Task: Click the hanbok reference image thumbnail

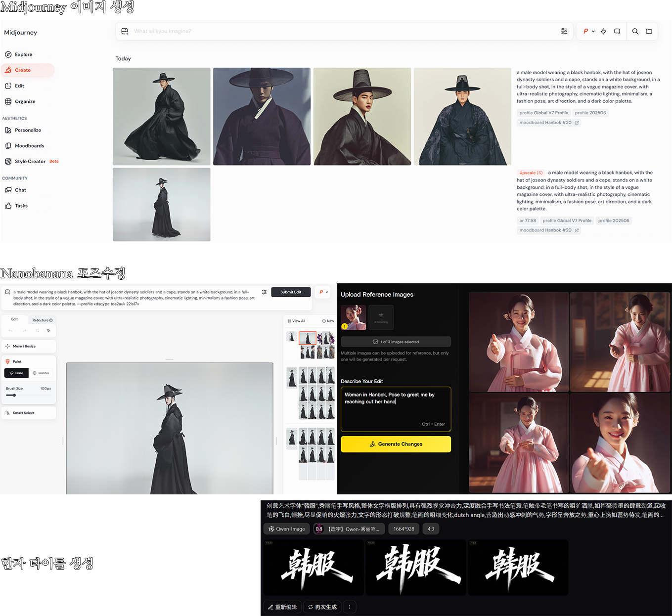Action: (353, 317)
